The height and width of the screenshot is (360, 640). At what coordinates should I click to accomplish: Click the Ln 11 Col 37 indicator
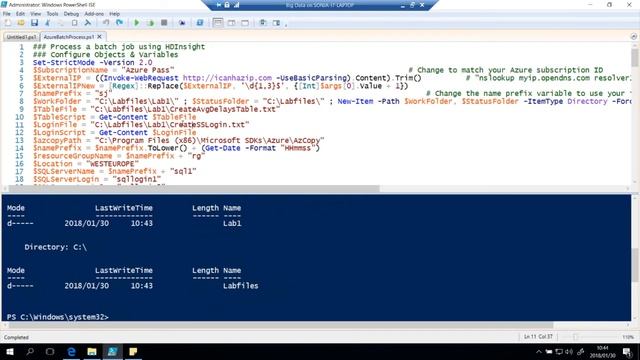tap(538, 337)
